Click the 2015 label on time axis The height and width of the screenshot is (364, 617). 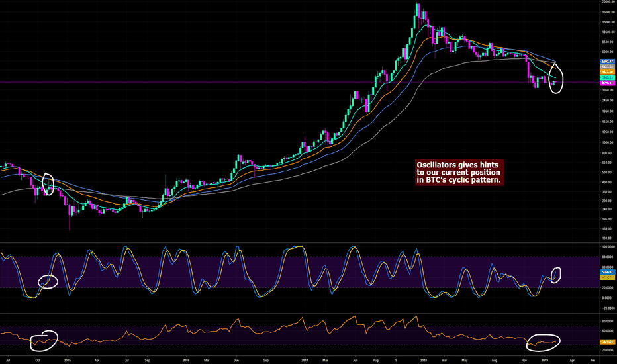pos(68,360)
